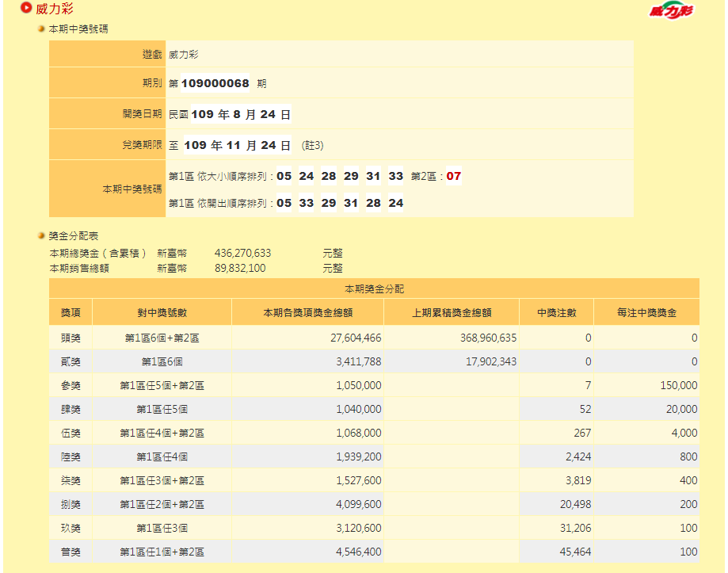
Task: Click the 期別 row label
Action: (x=152, y=83)
